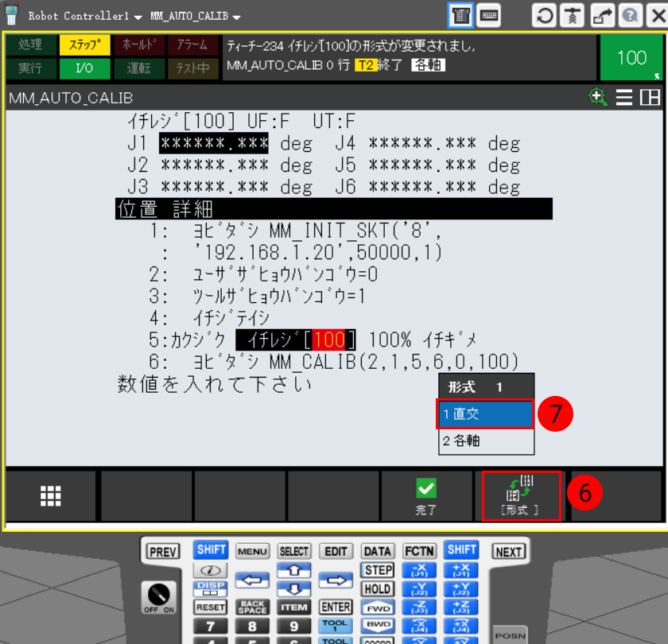This screenshot has width=668, height=644.
Task: Click the split window layout icon
Action: pos(651,98)
